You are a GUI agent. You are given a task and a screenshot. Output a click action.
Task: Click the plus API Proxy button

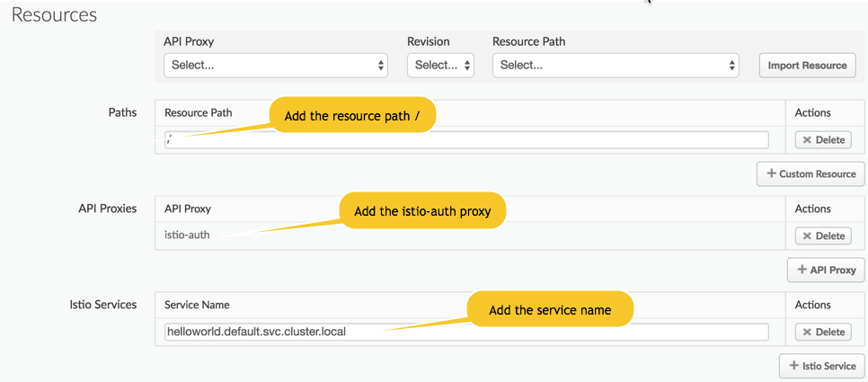pos(825,270)
